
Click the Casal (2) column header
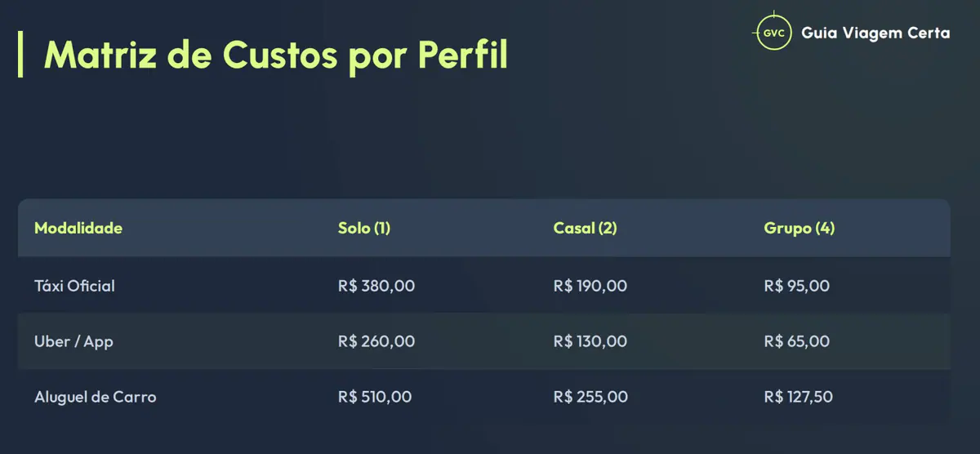(x=585, y=228)
